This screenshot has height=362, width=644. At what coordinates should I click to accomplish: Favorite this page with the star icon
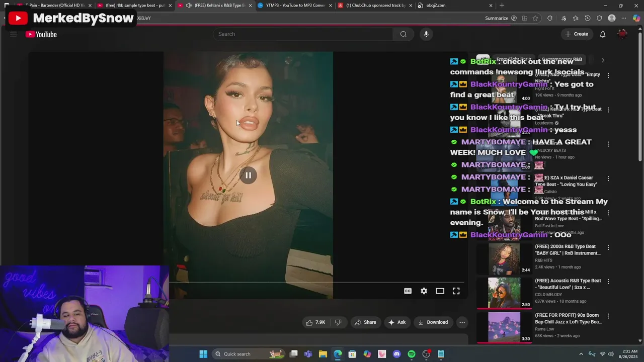[x=535, y=18]
